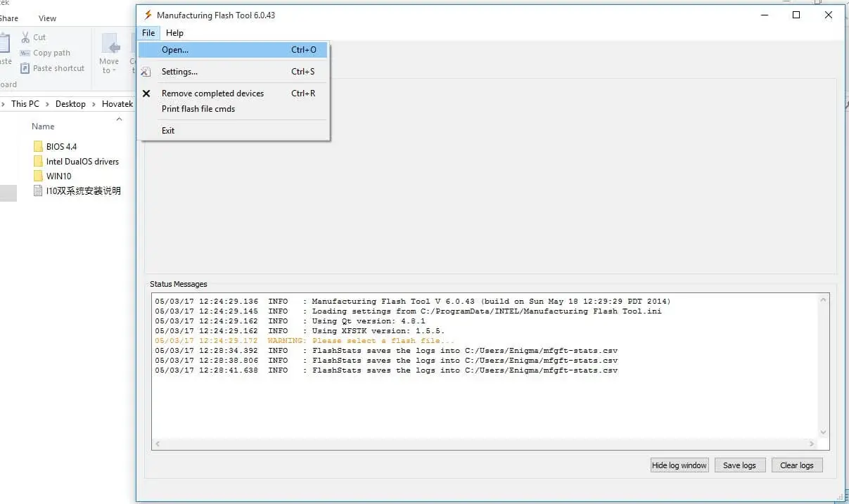
Task: Click the Settings gear icon in the File menu
Action: tap(146, 71)
